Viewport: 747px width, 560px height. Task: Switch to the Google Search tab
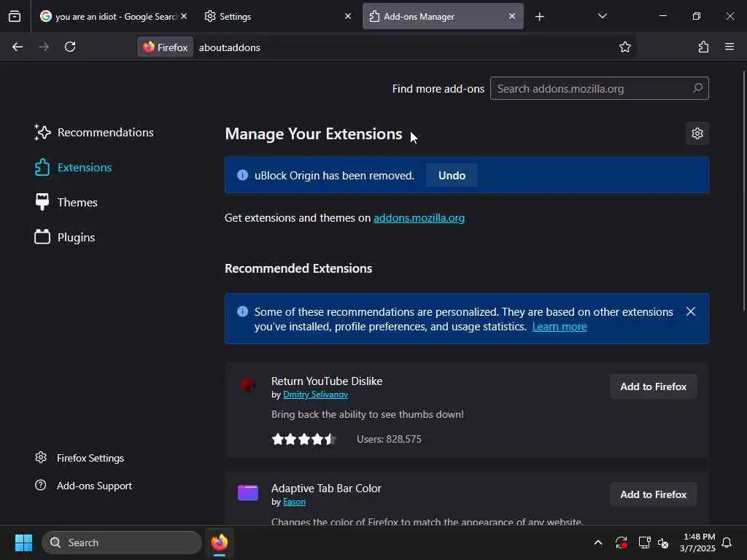[113, 16]
